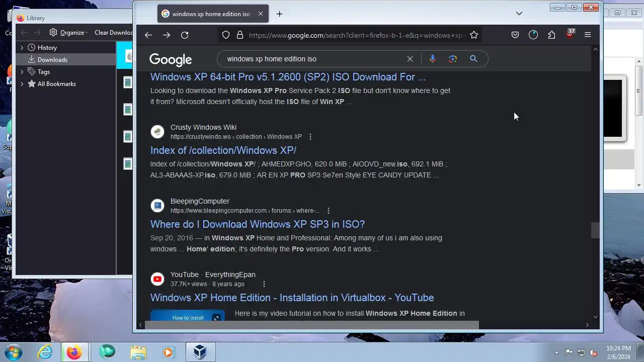Screen dimensions: 644x362
Task: Click vertical scrollbar thumb in Firefox page
Action: pos(596,230)
